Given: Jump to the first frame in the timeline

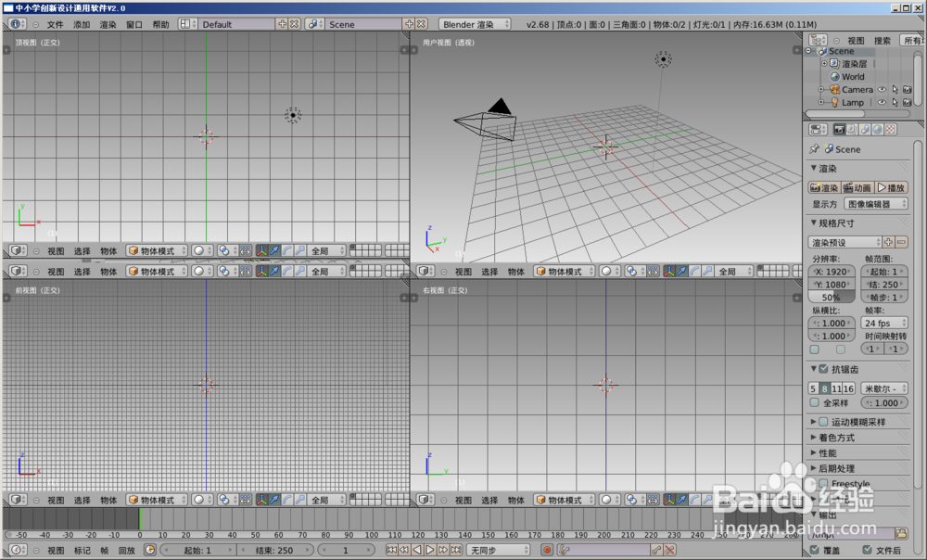Looking at the screenshot, I should point(391,550).
